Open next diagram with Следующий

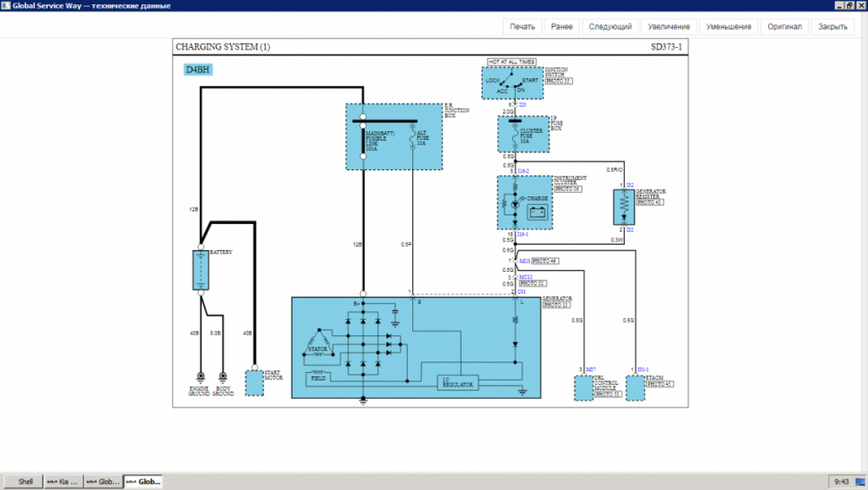pyautogui.click(x=610, y=27)
